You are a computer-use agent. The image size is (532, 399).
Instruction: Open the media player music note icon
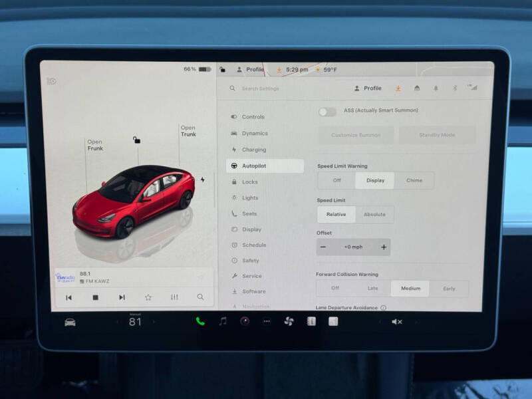click(x=222, y=321)
